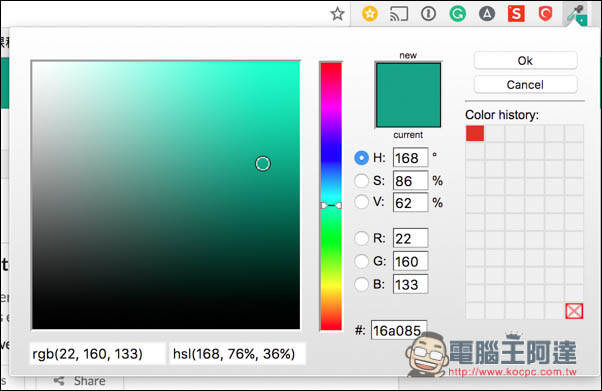Screen dimensions: 602x391
Task: Click the circular cursor in color field
Action: tap(263, 164)
